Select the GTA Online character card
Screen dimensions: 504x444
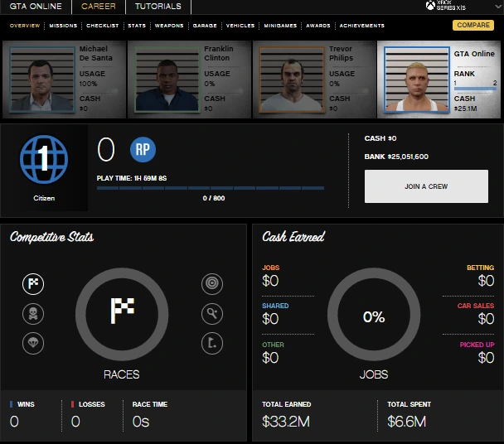439,80
